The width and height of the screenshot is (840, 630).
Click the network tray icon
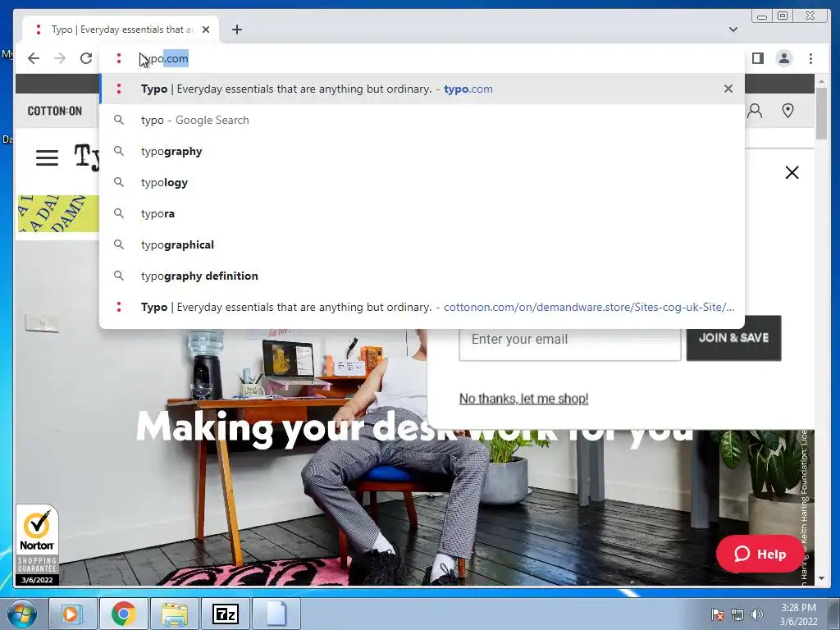coord(737,614)
